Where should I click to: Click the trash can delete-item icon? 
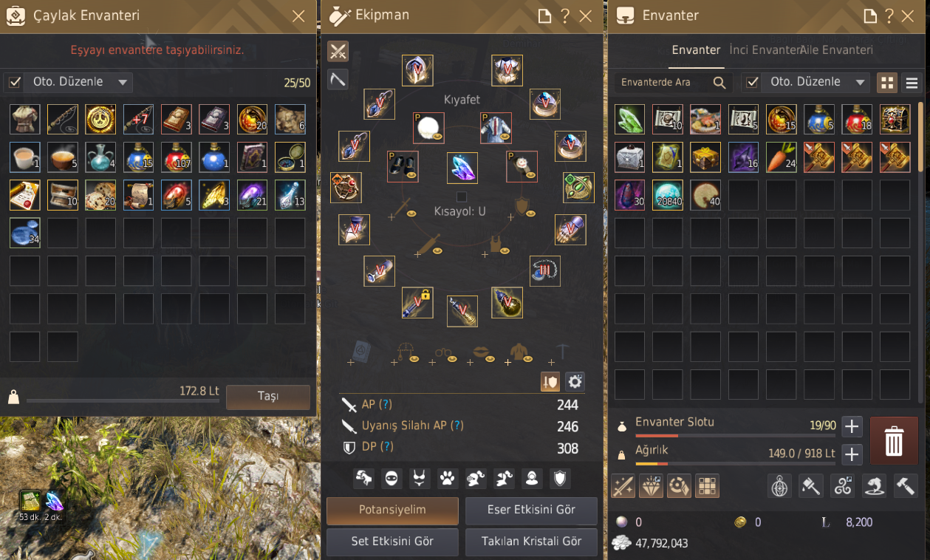tap(894, 441)
